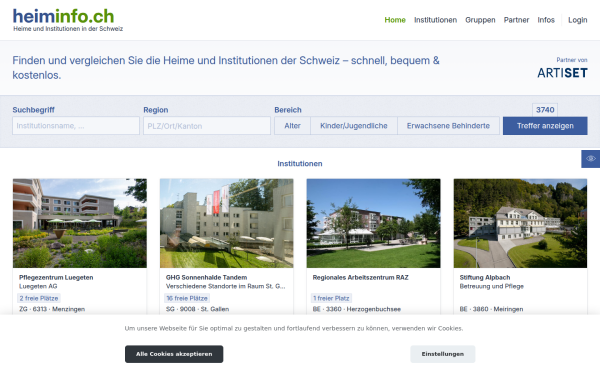Open the Partner menu item
Viewport: 600px width, 375px height.
516,20
